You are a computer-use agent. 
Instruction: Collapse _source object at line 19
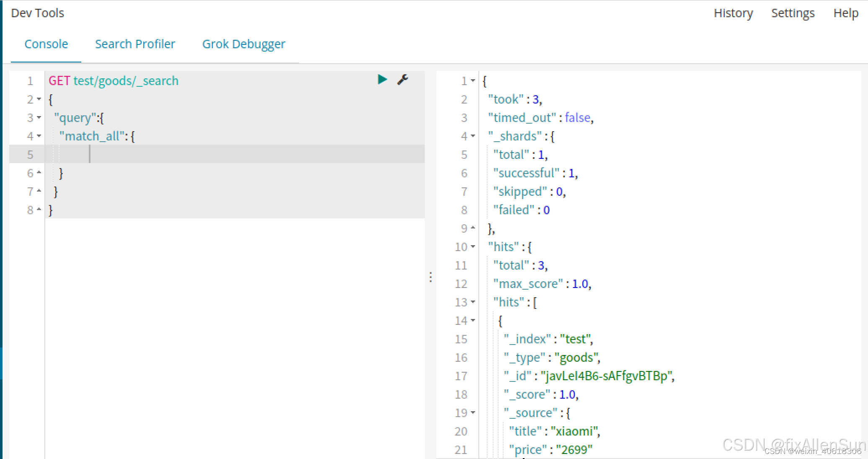coord(473,413)
